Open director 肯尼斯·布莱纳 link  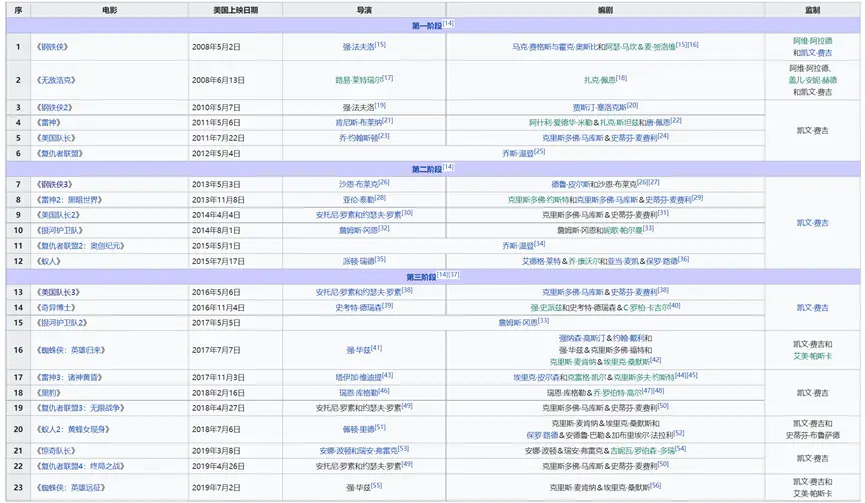pos(359,123)
